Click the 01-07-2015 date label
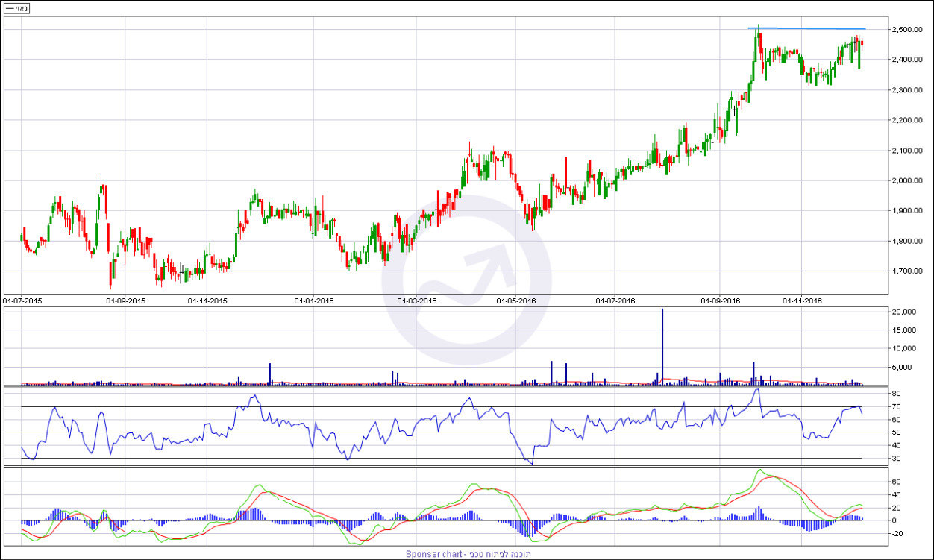 coord(22,301)
